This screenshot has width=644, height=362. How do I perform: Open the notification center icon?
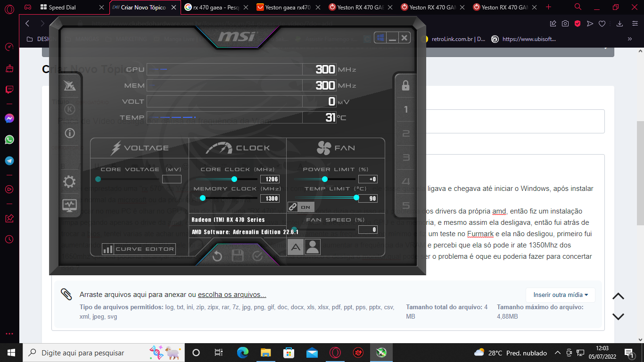628,353
